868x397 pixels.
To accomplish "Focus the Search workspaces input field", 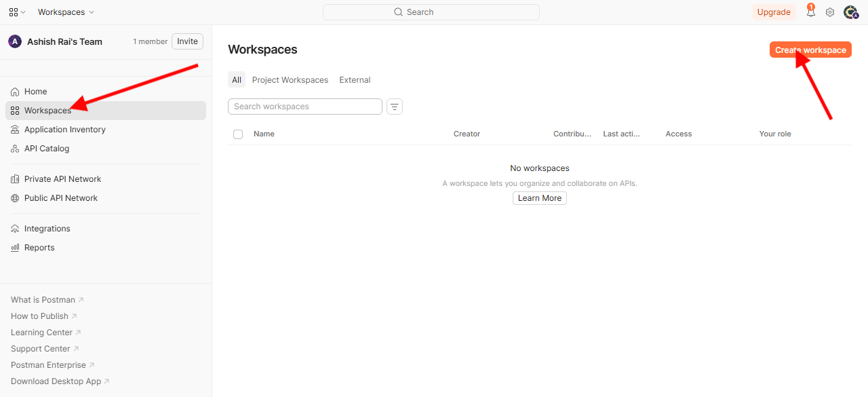I will (x=305, y=107).
